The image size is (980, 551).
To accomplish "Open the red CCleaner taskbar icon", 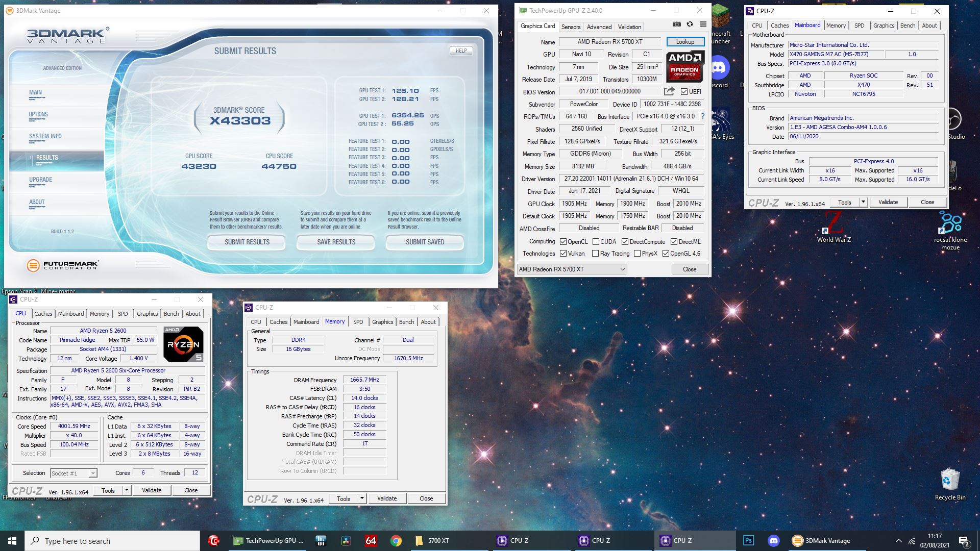I will (x=214, y=541).
